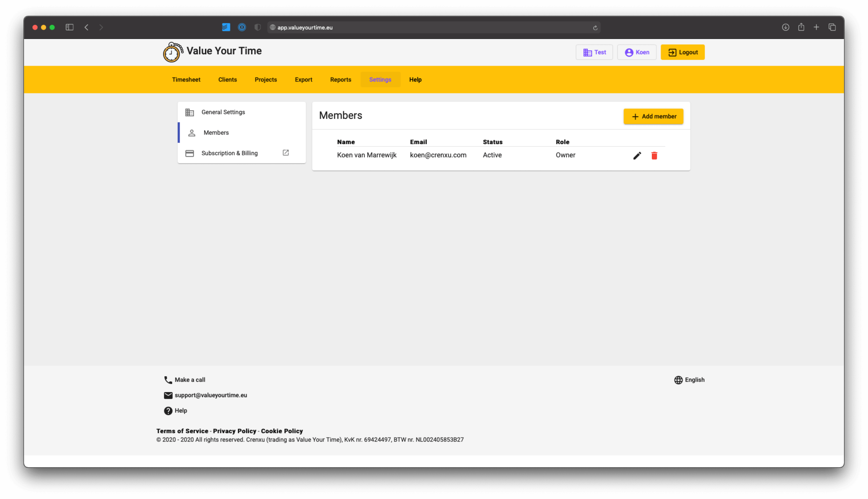Open Subscription & Billing external link icon

(285, 153)
